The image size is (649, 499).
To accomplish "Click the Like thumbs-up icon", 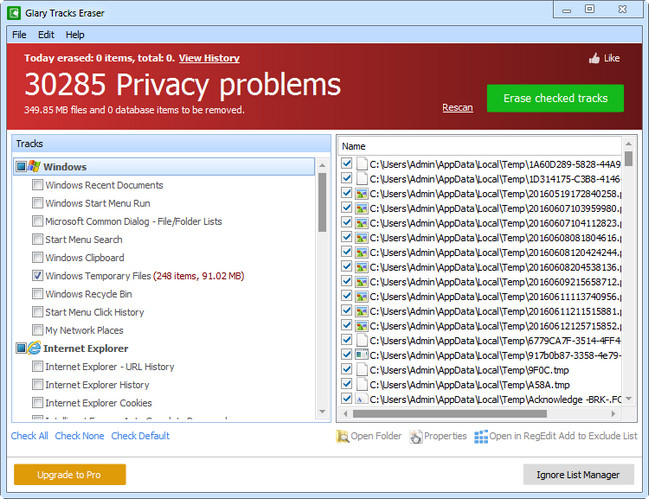I will click(594, 58).
